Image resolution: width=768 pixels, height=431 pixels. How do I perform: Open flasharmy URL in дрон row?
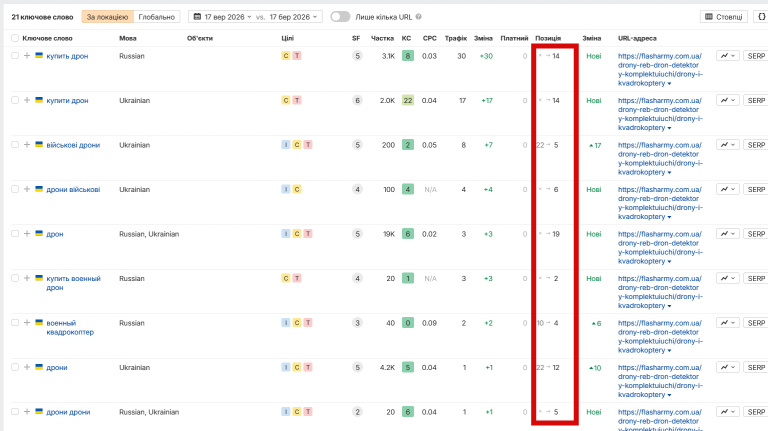(x=660, y=247)
